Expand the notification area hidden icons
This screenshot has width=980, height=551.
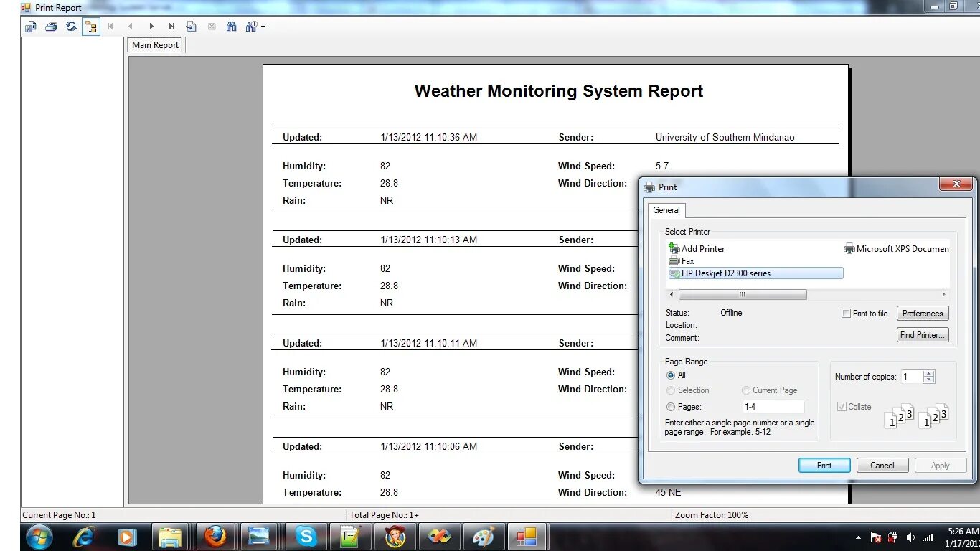point(858,536)
